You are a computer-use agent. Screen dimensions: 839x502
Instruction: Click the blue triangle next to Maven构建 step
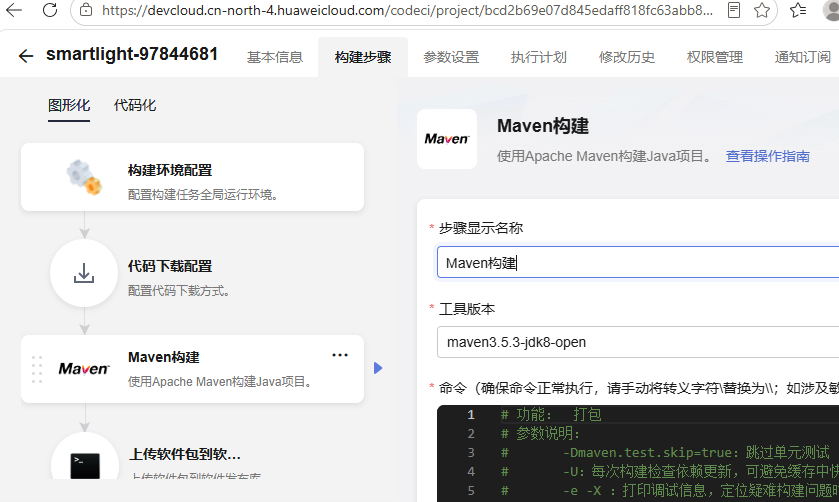tap(378, 368)
